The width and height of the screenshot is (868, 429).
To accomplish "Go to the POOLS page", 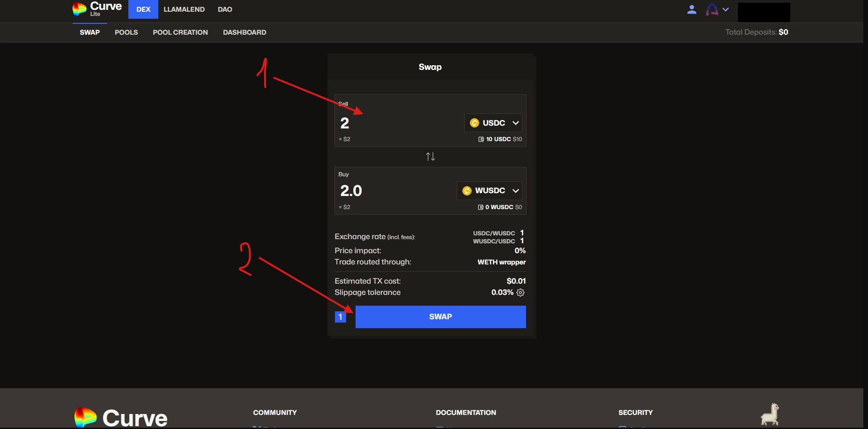I will point(126,32).
